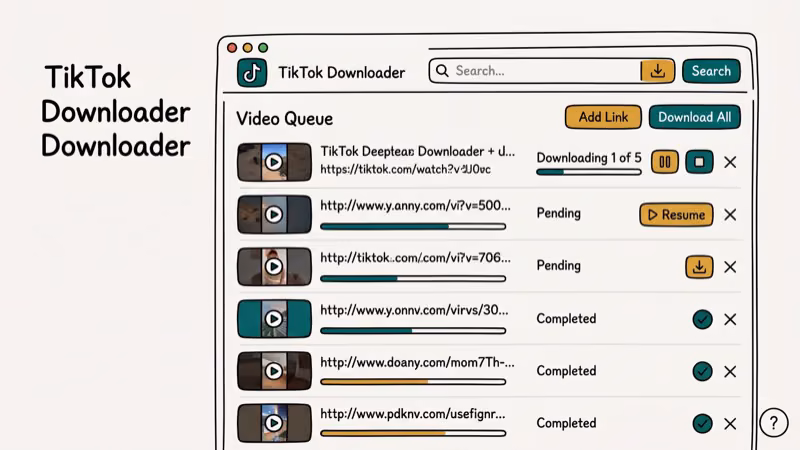Click the magnifier icon in search box

coord(442,70)
